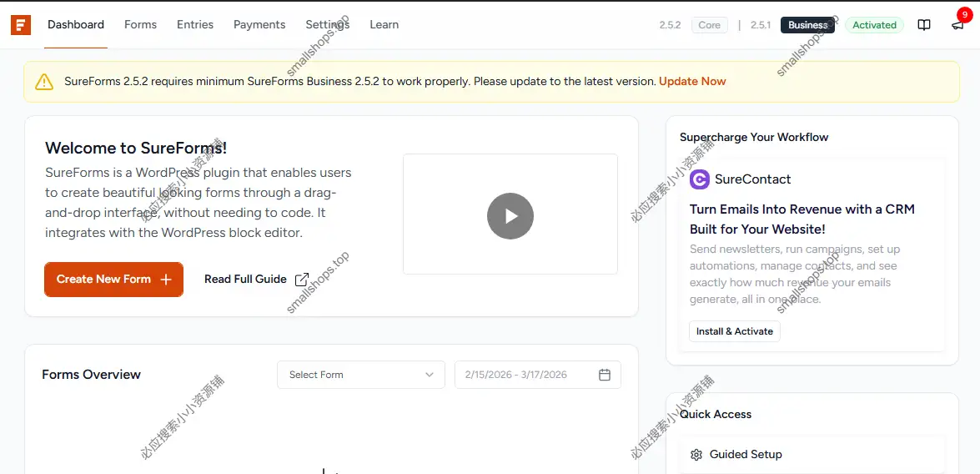Click the Activated license badge
The image size is (980, 474).
[874, 25]
